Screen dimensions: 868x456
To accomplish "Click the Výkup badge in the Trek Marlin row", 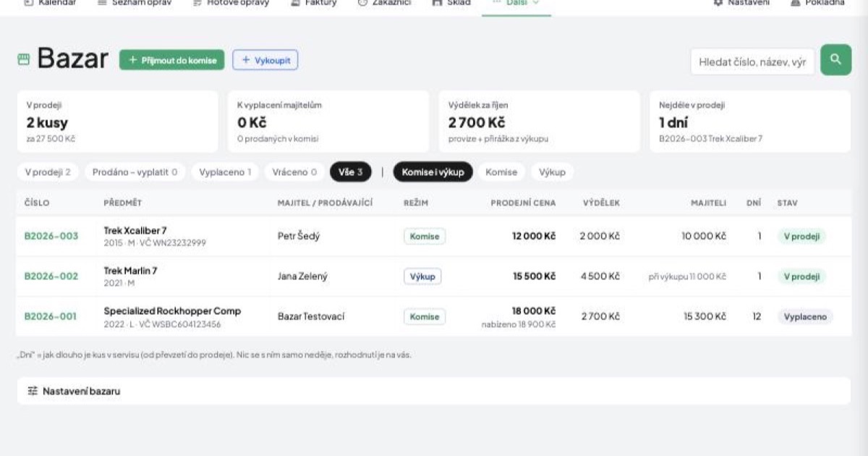I will (x=422, y=276).
